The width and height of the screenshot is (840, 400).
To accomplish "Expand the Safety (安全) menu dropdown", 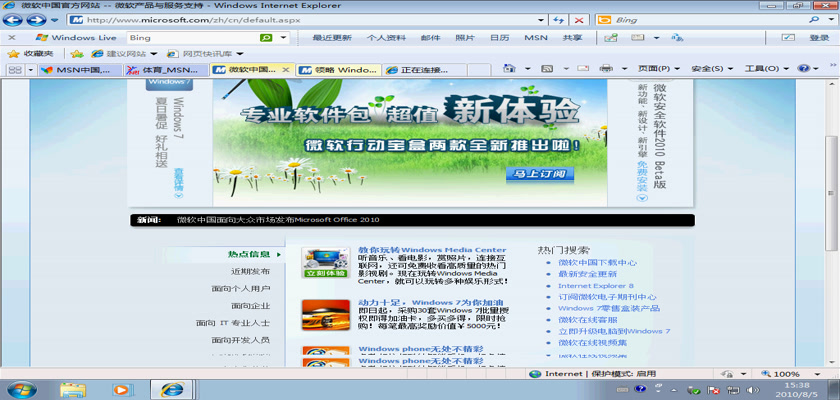I will coord(710,69).
